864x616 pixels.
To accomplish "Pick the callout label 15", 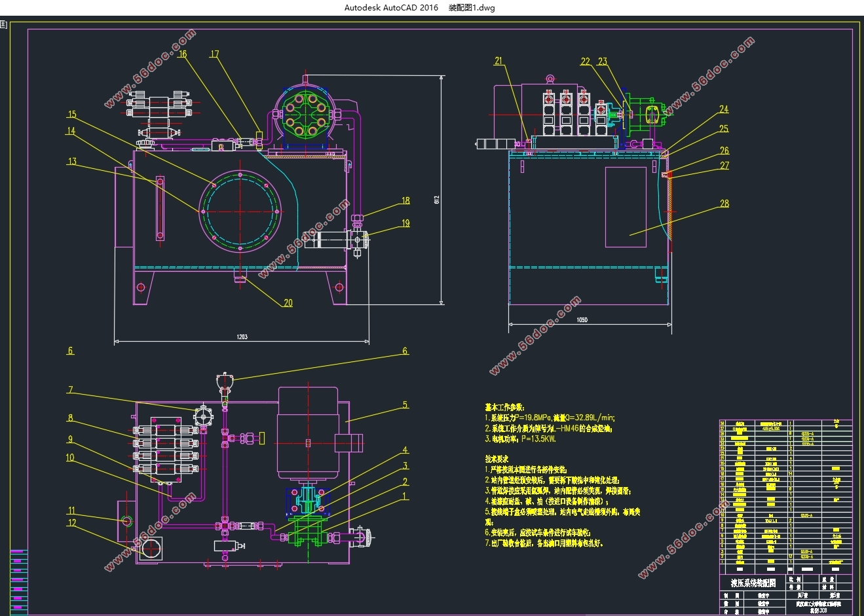I will (72, 115).
